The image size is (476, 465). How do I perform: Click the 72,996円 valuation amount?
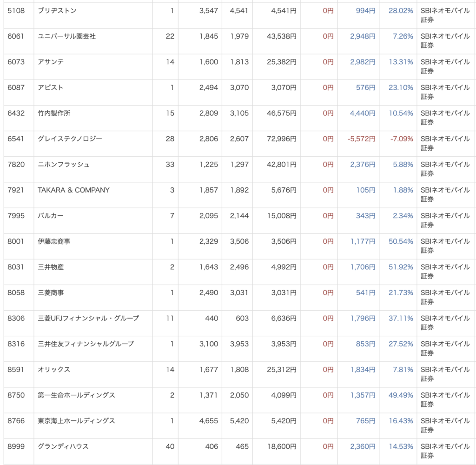[x=281, y=139]
